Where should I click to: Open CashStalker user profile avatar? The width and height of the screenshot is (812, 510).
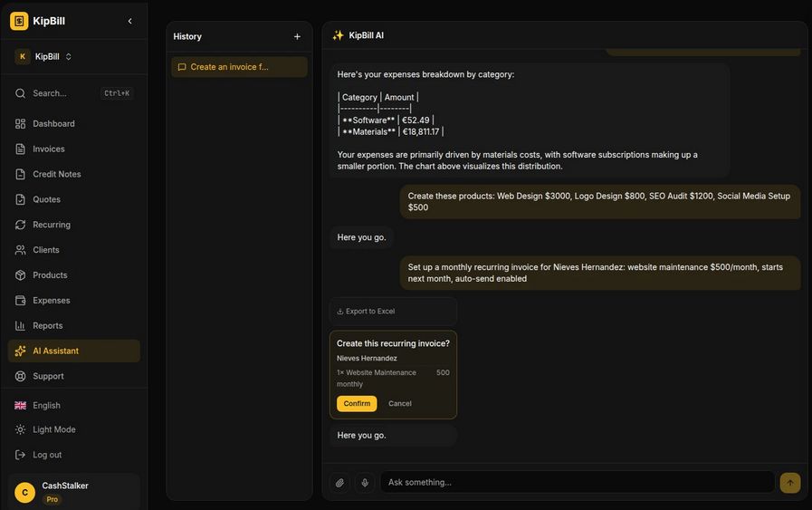24,493
